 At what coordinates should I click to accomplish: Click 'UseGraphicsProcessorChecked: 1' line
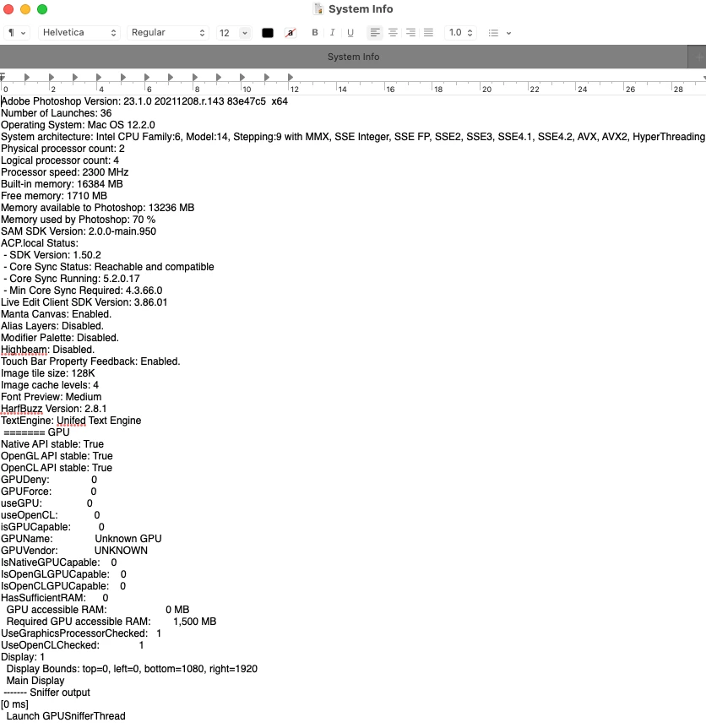(81, 633)
